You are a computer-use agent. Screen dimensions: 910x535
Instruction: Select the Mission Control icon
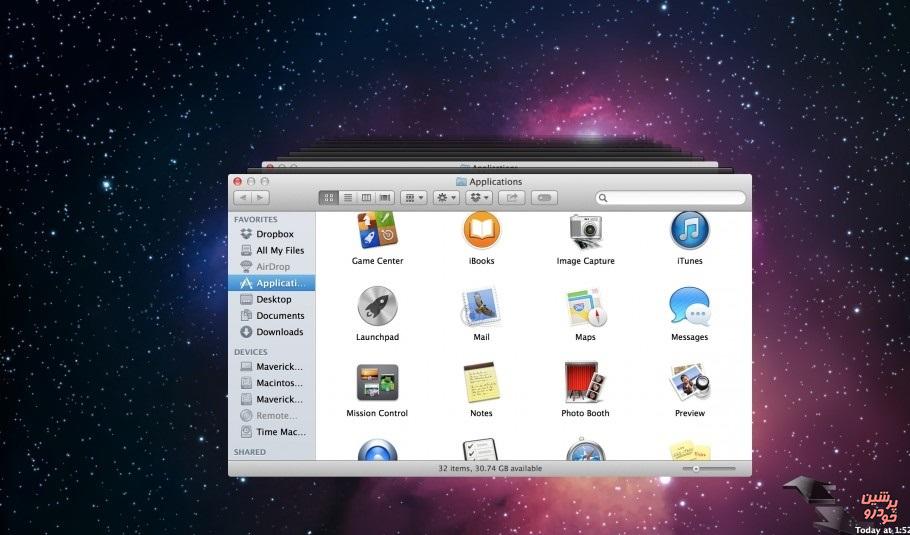tap(377, 383)
